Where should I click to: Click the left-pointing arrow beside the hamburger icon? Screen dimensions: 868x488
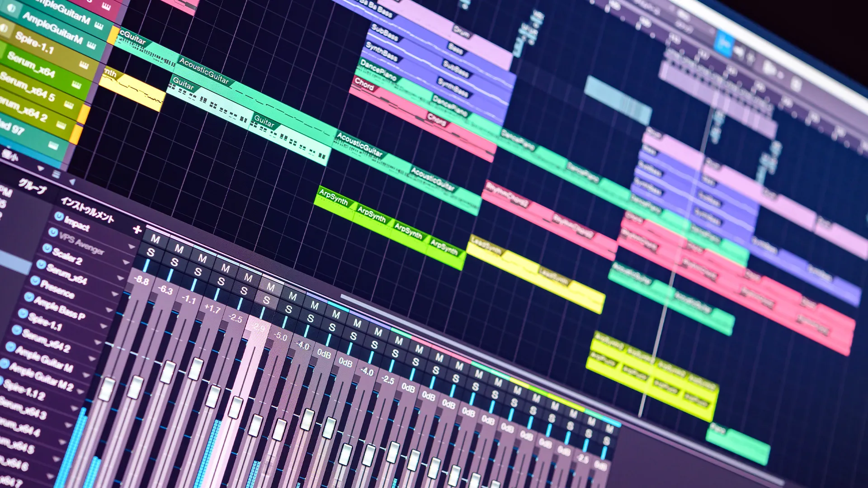71,181
